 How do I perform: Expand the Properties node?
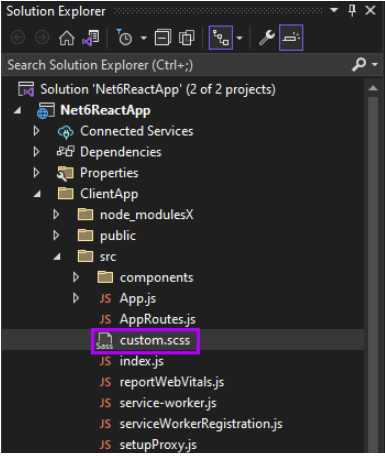(36, 173)
